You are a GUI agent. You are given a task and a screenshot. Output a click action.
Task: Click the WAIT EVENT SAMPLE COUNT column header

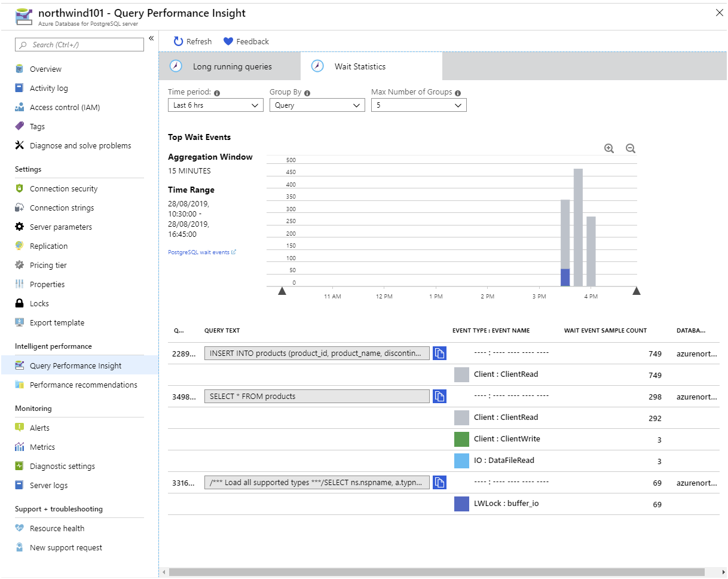point(605,330)
